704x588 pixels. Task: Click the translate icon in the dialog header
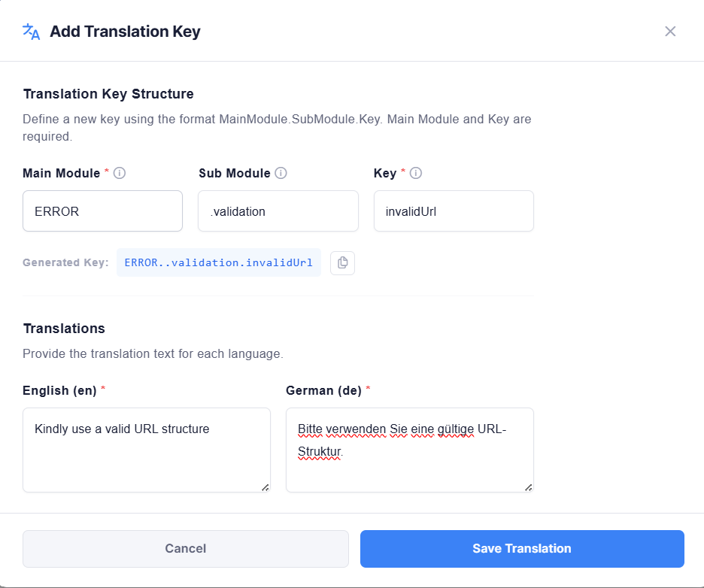click(x=31, y=32)
